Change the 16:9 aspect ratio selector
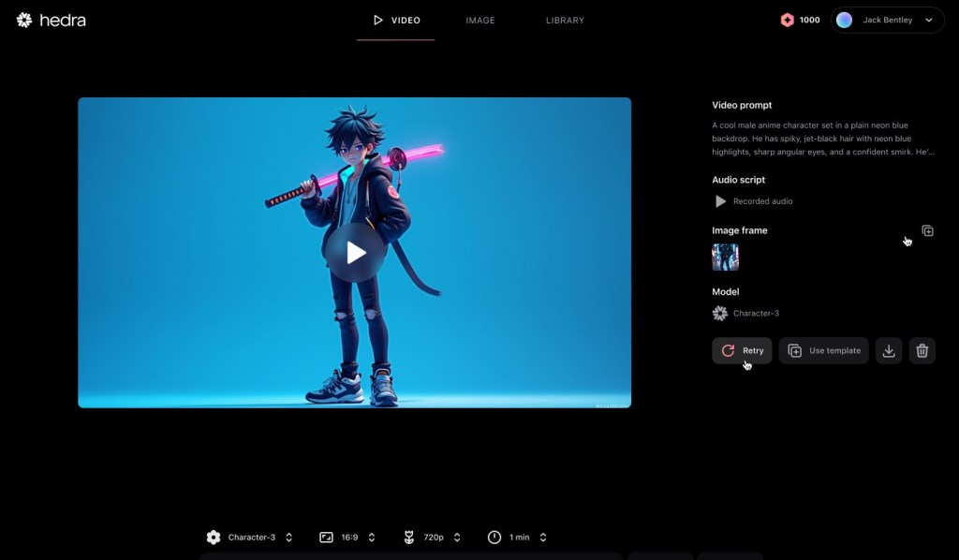 pos(348,538)
